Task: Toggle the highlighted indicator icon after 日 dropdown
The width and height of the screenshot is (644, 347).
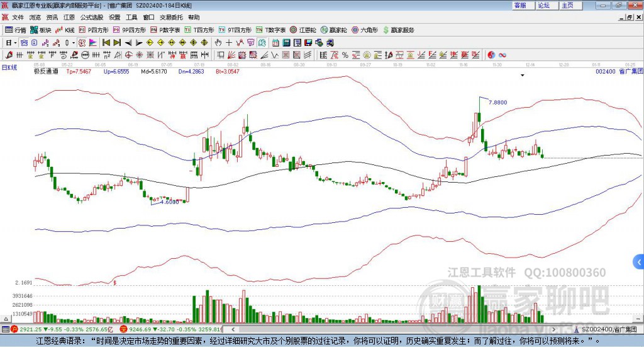Action: (24, 42)
